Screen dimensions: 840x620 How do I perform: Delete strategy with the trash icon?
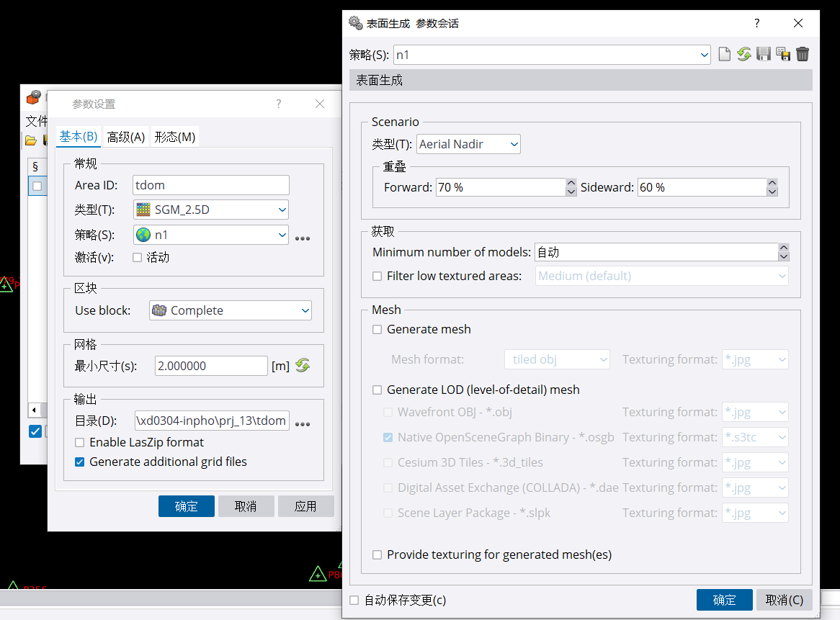point(803,55)
